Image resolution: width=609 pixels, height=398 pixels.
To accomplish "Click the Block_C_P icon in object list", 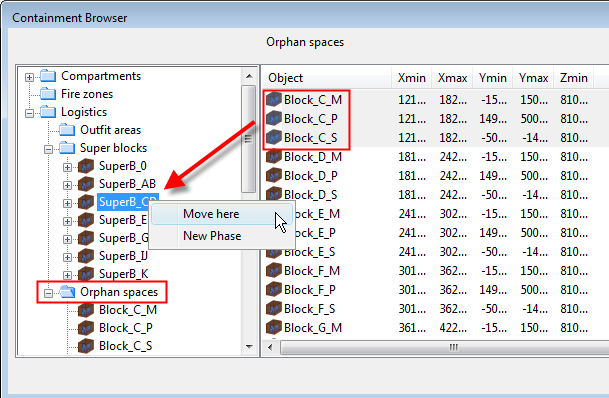I will [274, 118].
